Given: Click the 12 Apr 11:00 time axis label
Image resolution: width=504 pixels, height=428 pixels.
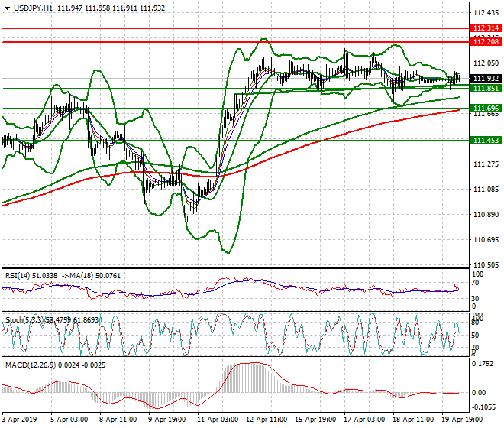Looking at the screenshot, I should click(x=267, y=420).
